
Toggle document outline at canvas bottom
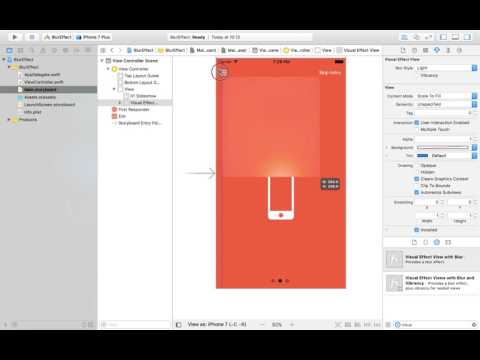click(x=179, y=324)
